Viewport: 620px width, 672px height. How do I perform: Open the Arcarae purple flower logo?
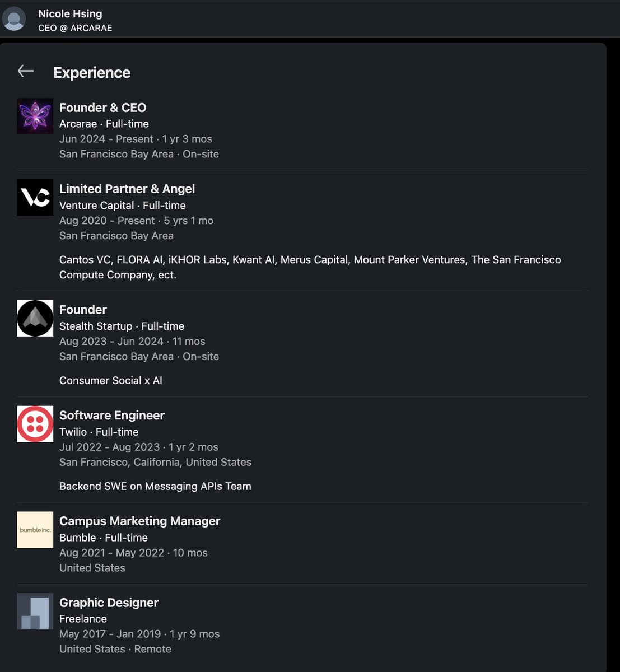pos(35,116)
